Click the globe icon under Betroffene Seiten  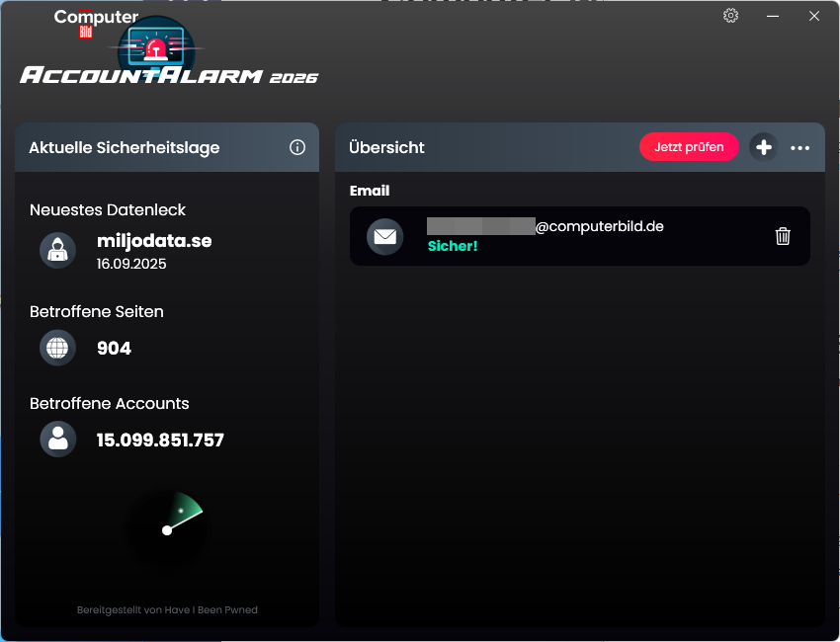coord(57,348)
